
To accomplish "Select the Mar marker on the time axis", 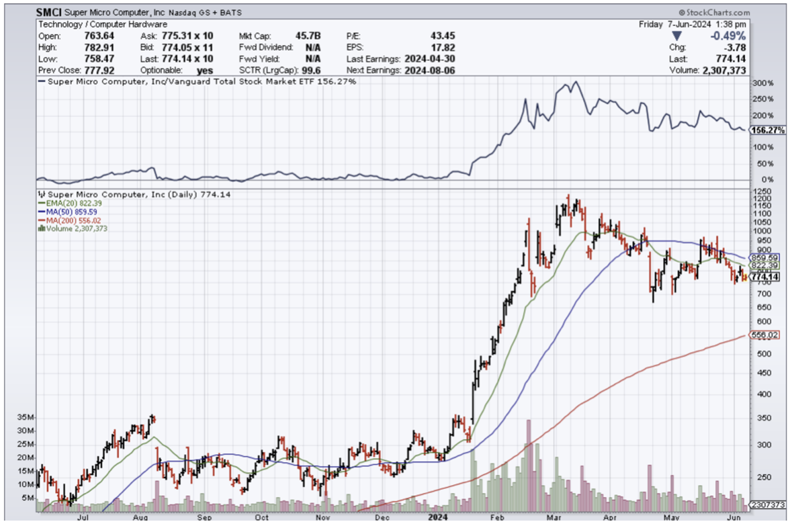I will 556,519.
